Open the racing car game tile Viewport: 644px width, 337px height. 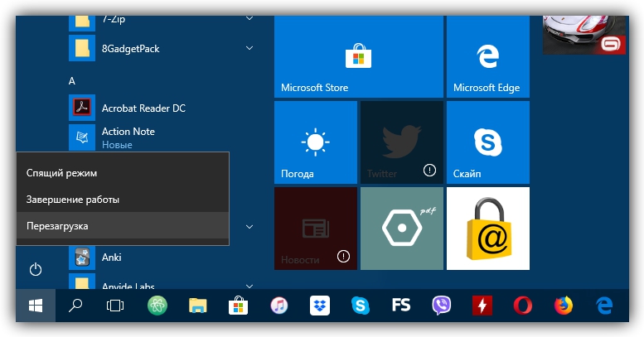584,35
